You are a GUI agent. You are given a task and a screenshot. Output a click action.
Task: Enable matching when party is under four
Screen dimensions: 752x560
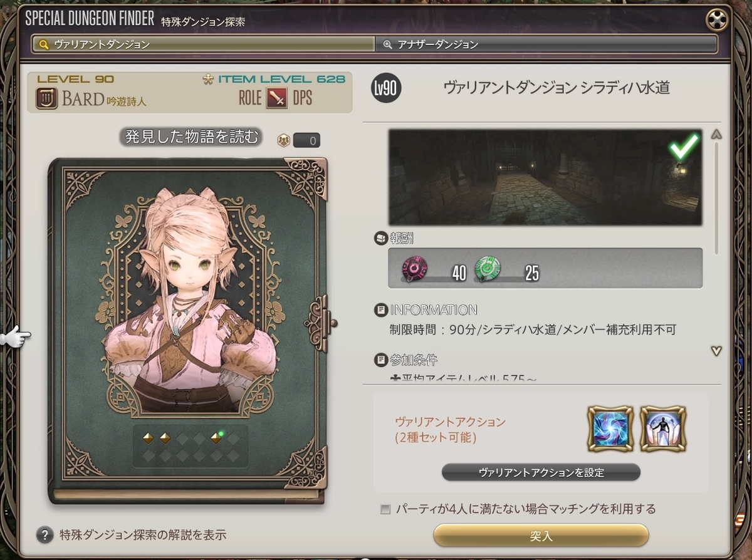pyautogui.click(x=385, y=509)
